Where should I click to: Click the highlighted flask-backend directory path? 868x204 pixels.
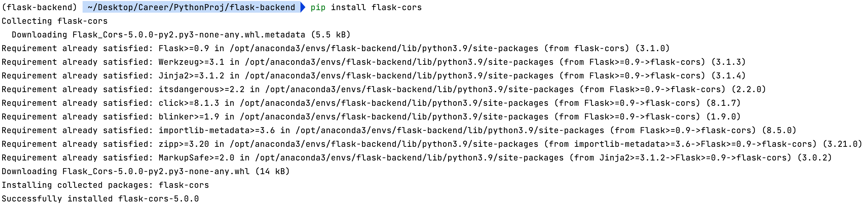[x=191, y=7]
